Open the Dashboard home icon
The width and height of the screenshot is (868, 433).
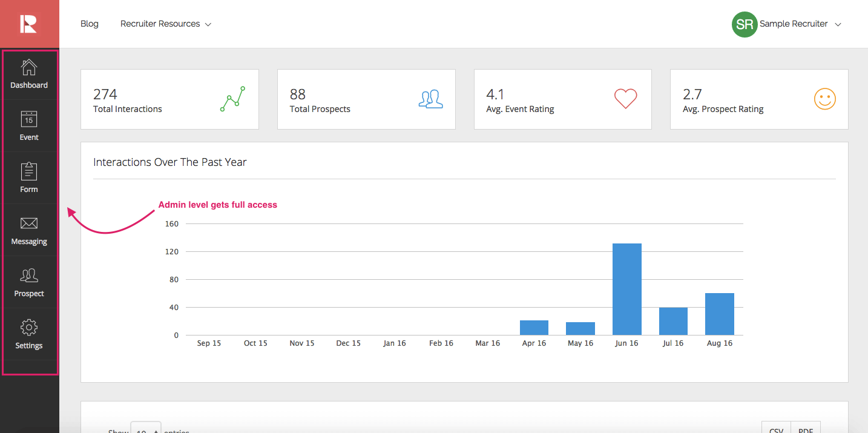[29, 67]
